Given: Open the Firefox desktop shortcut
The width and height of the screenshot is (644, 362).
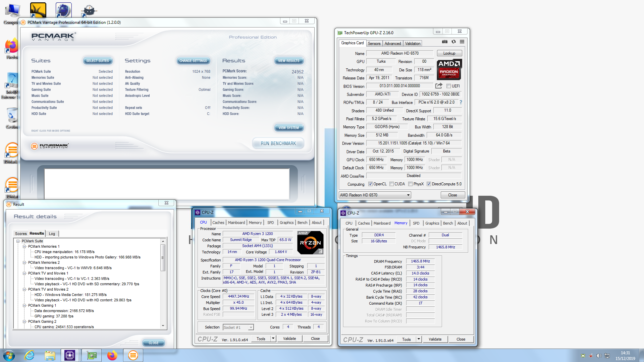Looking at the screenshot, I should (12, 49).
